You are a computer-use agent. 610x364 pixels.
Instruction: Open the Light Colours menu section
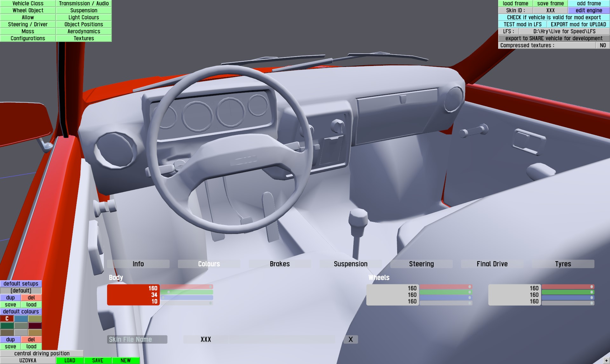84,17
